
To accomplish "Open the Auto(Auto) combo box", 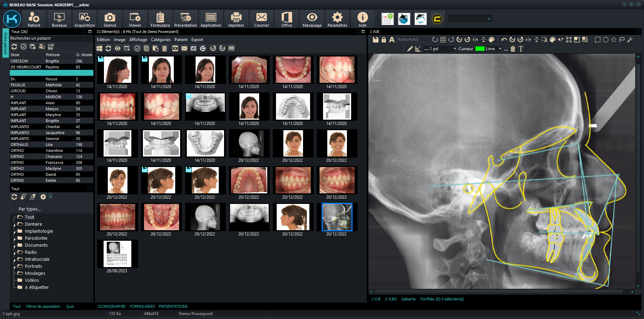I will click(413, 39).
